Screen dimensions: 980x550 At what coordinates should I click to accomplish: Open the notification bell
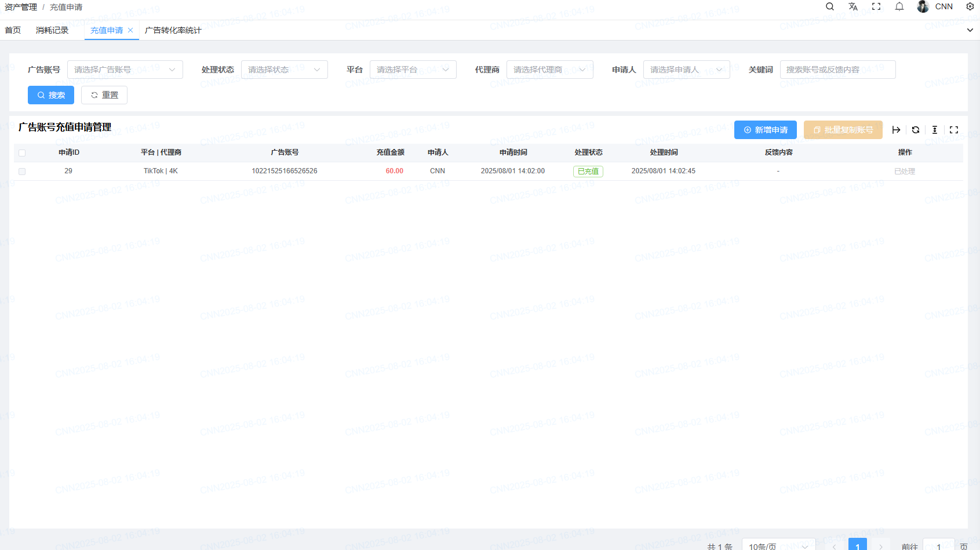click(899, 7)
